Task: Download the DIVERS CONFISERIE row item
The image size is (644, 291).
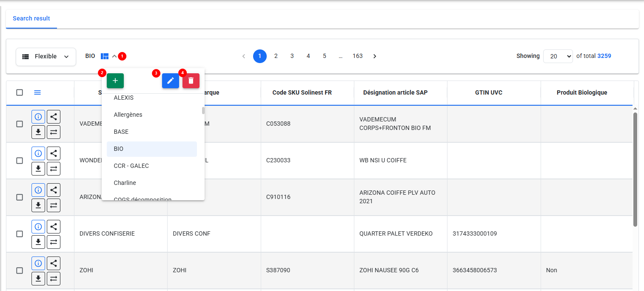Action: click(x=38, y=242)
